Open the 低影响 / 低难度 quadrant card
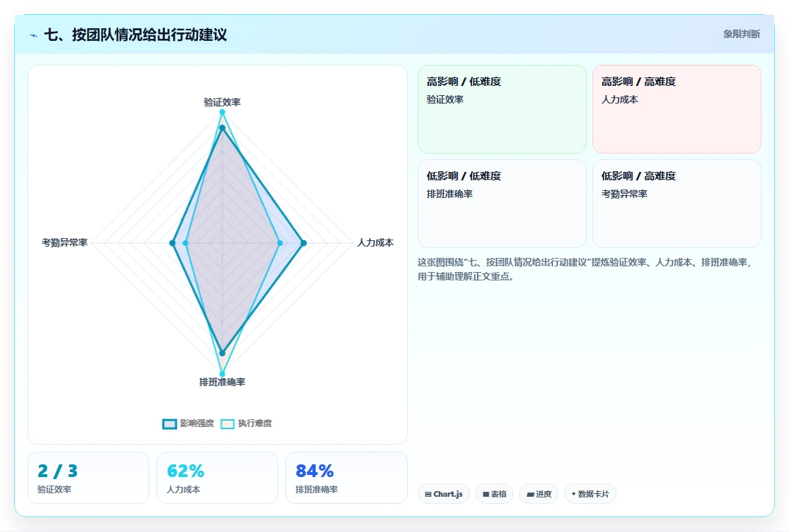The height and width of the screenshot is (532, 789). tap(502, 204)
